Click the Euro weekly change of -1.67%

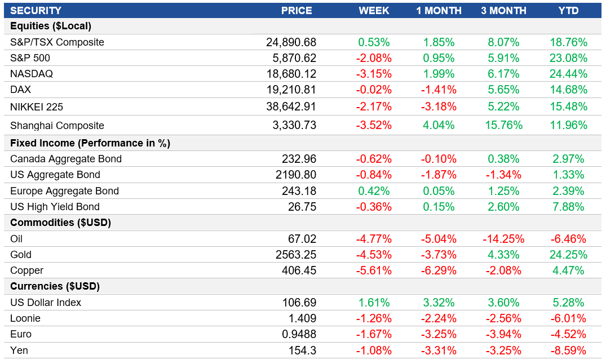click(x=375, y=334)
